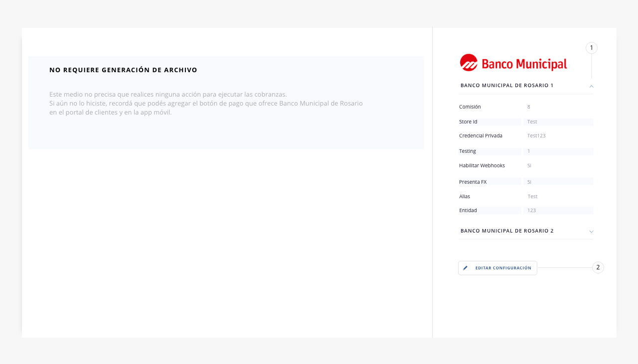Click the Credencial Privada label
638x364 pixels.
480,136
